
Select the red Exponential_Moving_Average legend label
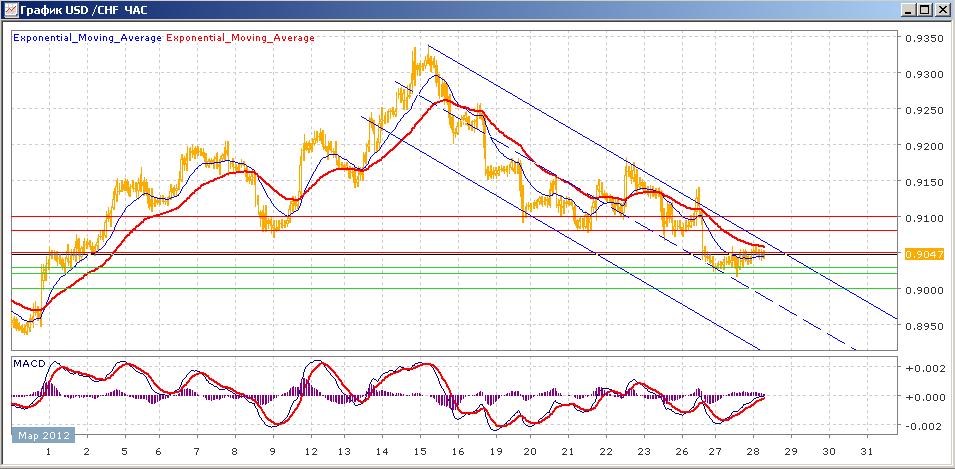240,38
